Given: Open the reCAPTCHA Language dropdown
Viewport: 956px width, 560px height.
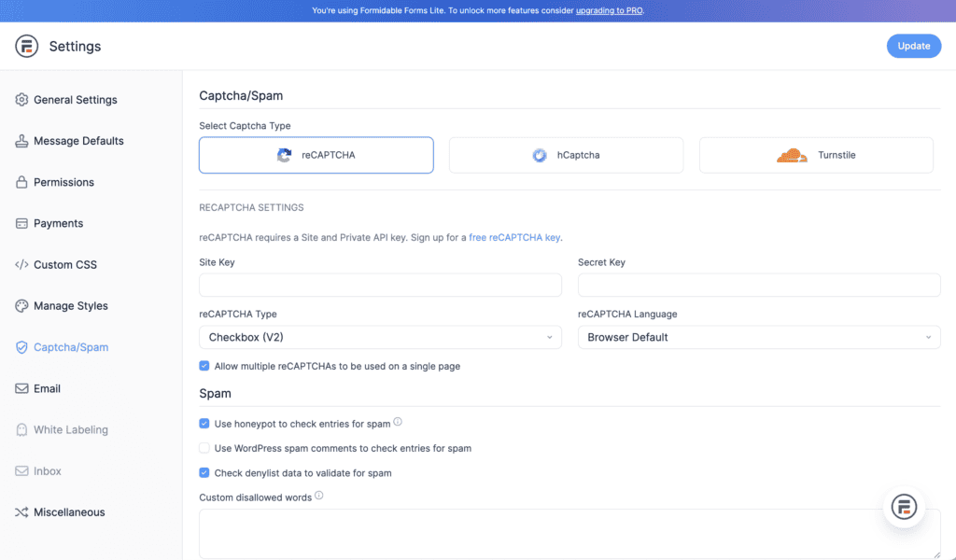Looking at the screenshot, I should (759, 337).
